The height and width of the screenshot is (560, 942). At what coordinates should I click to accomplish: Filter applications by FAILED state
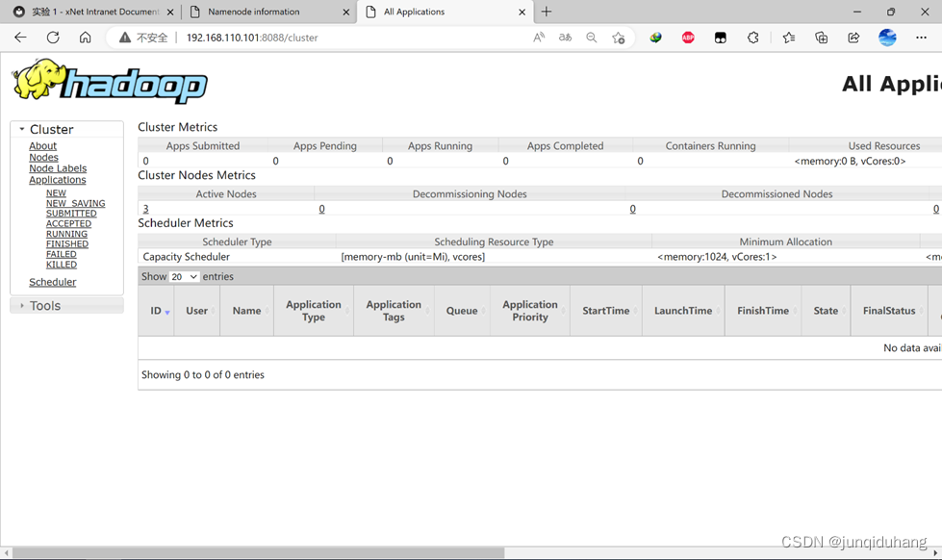62,254
